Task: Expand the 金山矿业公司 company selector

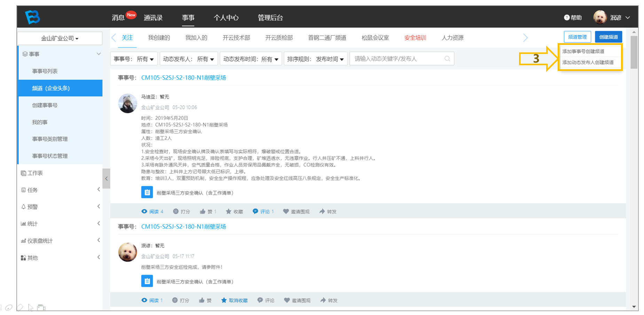Action: (x=60, y=38)
